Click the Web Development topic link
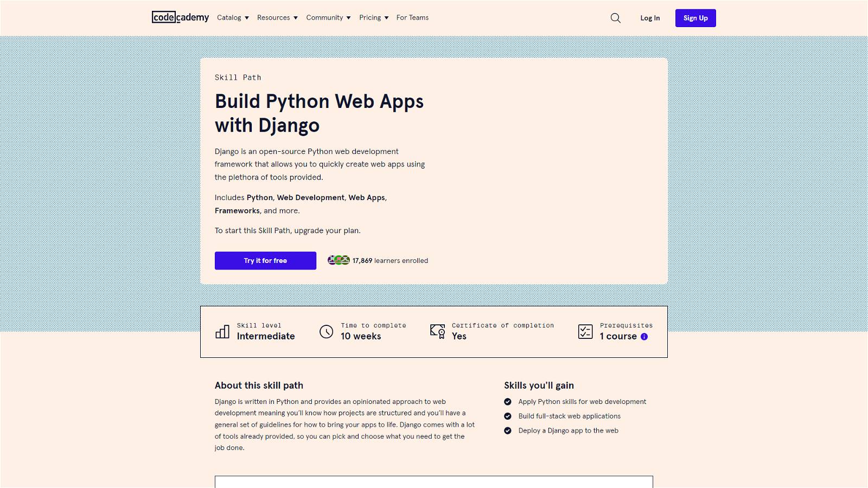 point(310,197)
